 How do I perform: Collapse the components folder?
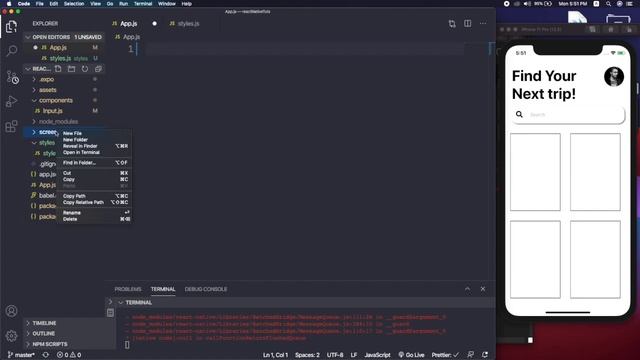point(56,100)
